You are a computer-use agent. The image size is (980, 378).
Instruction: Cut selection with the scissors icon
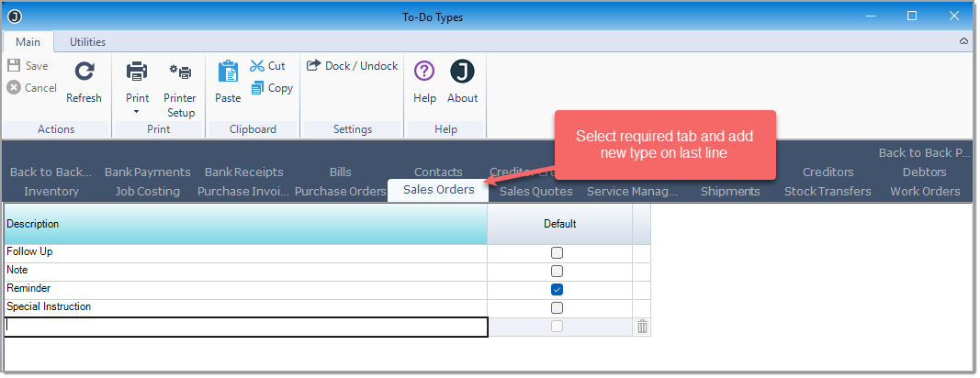(x=257, y=66)
